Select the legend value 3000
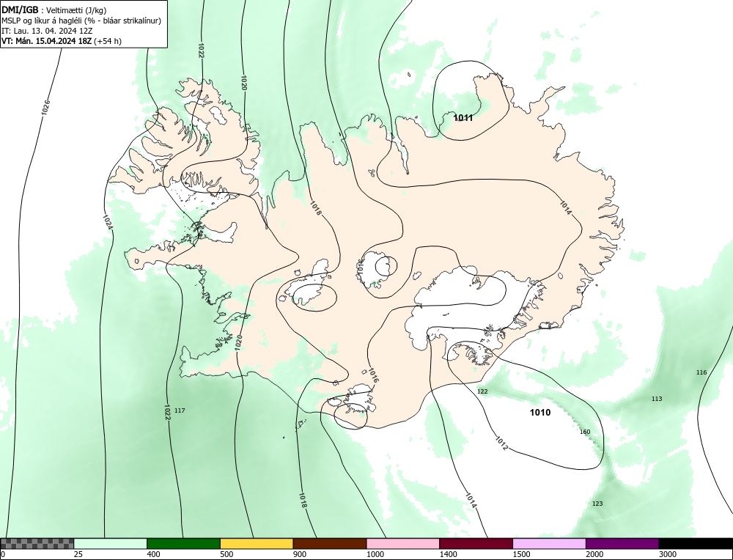Screen dimensions: 733x560 click(x=667, y=554)
